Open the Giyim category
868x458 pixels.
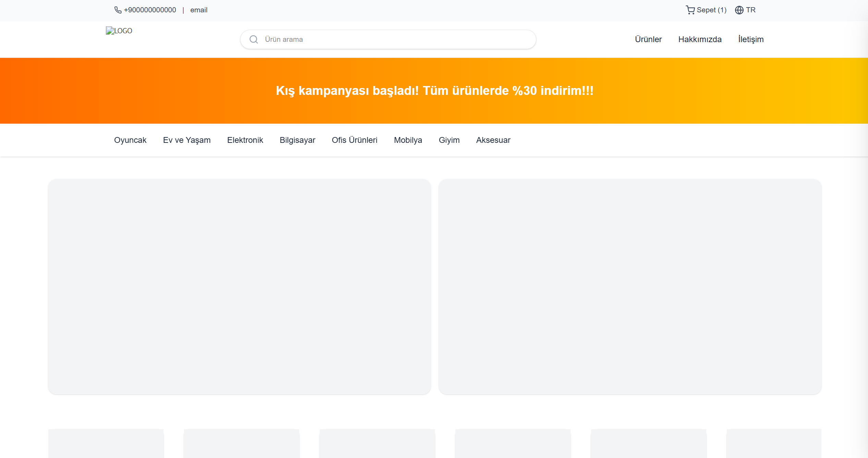pos(449,140)
